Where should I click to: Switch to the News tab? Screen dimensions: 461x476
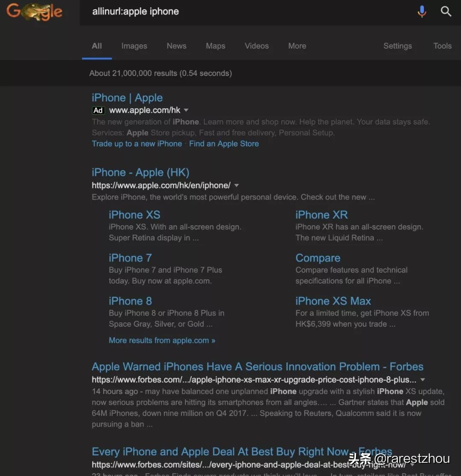(x=176, y=46)
